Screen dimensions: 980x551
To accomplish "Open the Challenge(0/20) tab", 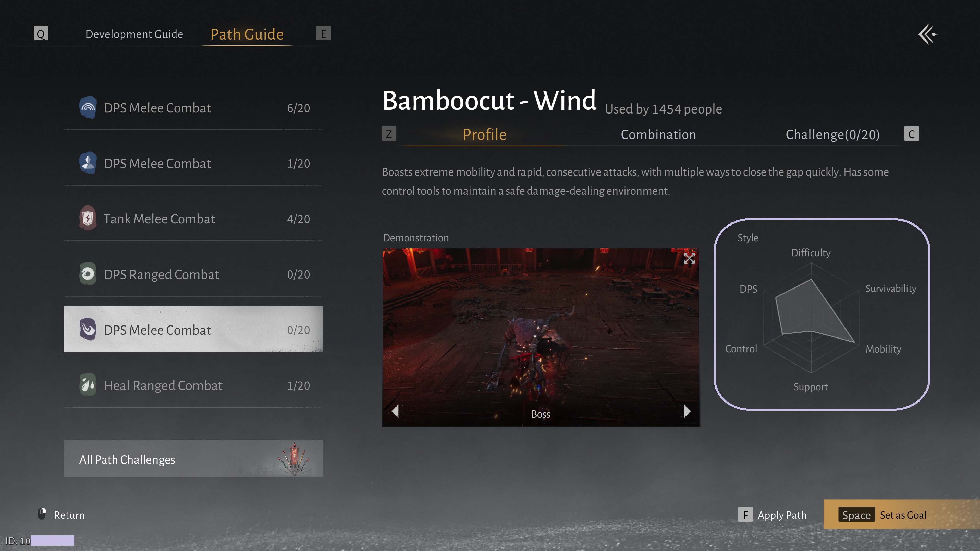I will 832,135.
